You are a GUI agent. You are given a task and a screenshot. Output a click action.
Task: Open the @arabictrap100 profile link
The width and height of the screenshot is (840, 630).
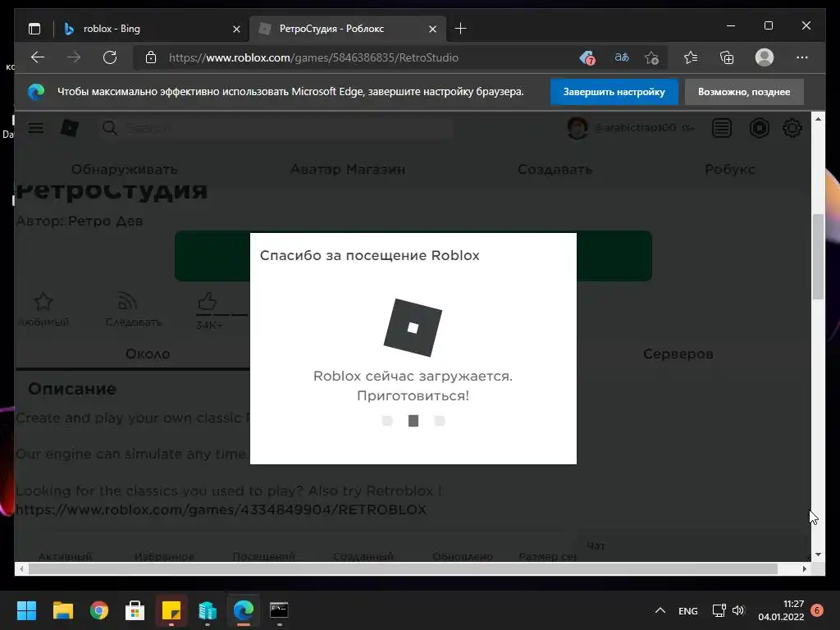coord(636,127)
